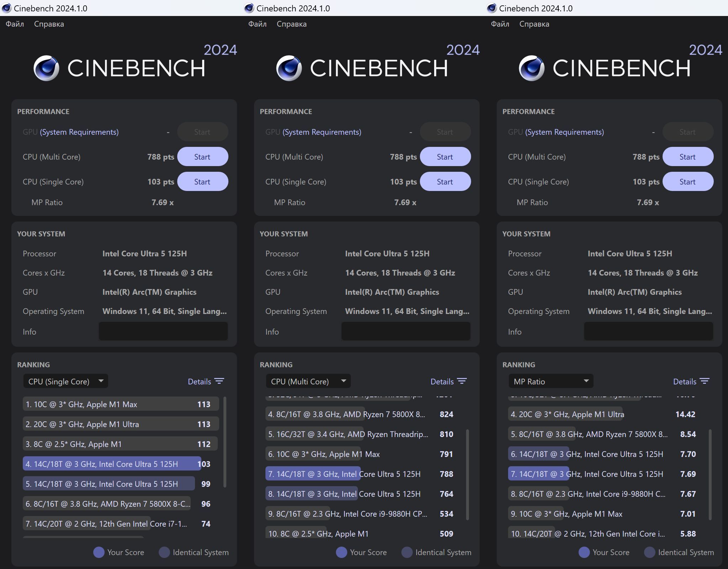Select Apple M1 Max entry in single core ranking
The width and height of the screenshot is (728, 569).
point(120,404)
